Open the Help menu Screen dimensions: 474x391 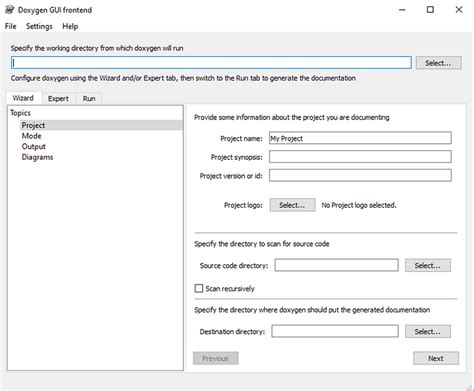70,26
